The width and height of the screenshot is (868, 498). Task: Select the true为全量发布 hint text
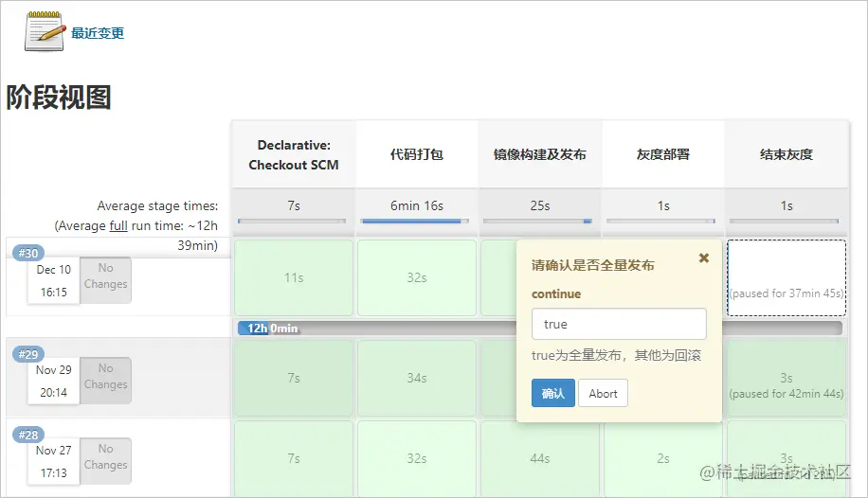coord(616,355)
